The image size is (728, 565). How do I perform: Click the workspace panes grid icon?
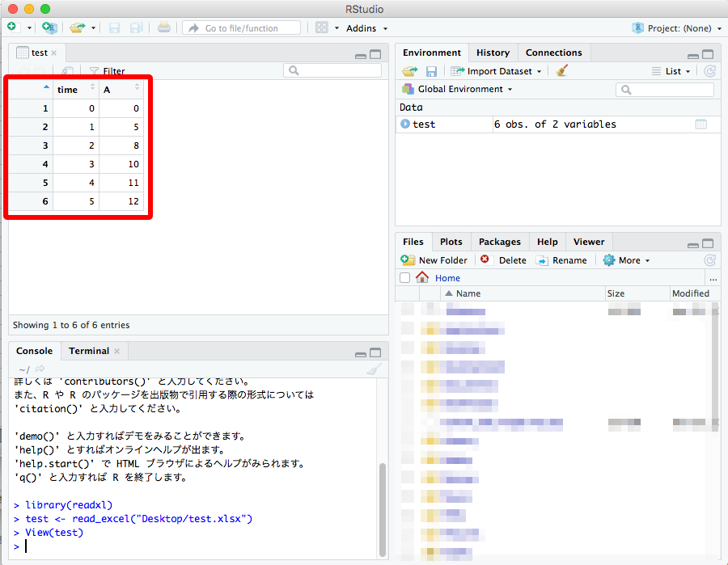click(x=321, y=27)
